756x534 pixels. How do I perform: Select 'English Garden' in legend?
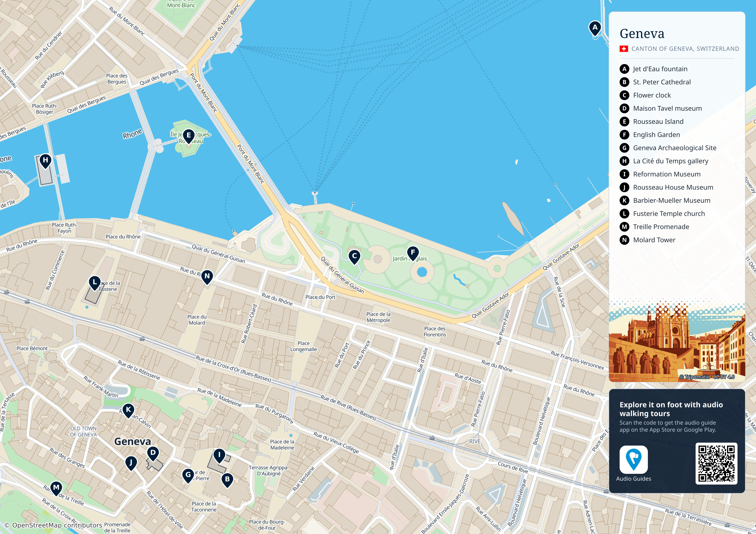pyautogui.click(x=657, y=135)
